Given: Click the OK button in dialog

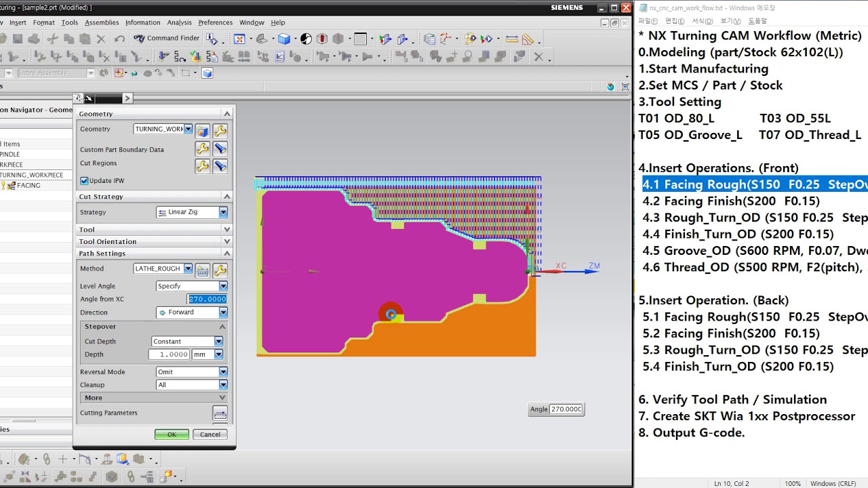Looking at the screenshot, I should (172, 434).
